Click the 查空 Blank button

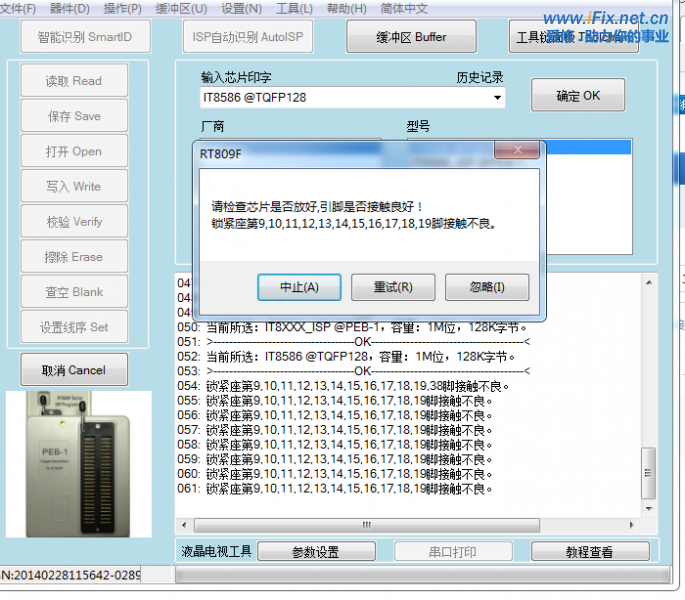point(74,292)
